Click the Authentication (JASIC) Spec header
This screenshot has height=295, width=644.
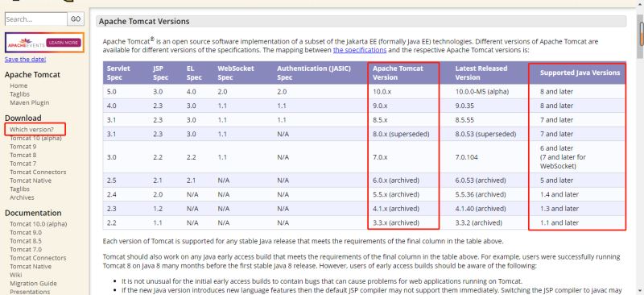coord(314,73)
